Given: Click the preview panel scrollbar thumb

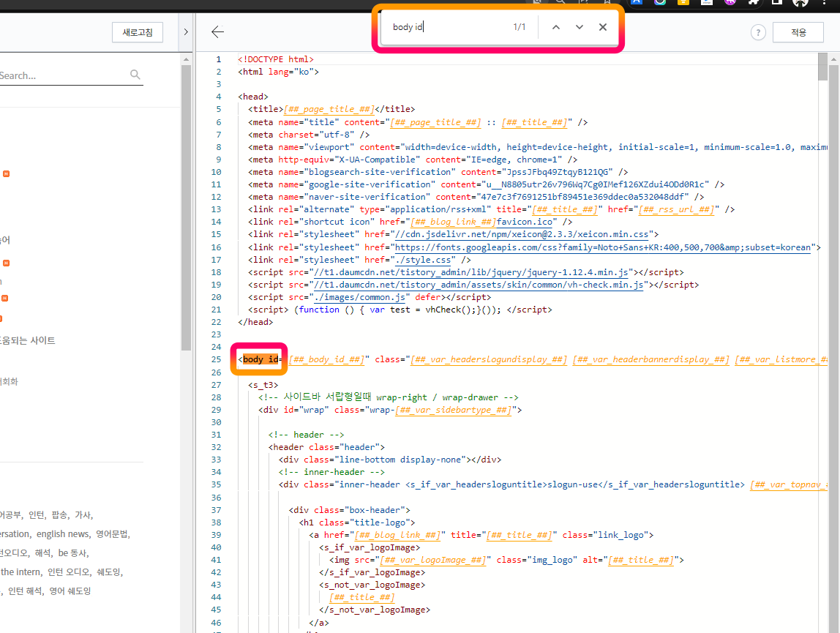Looking at the screenshot, I should coord(186,207).
